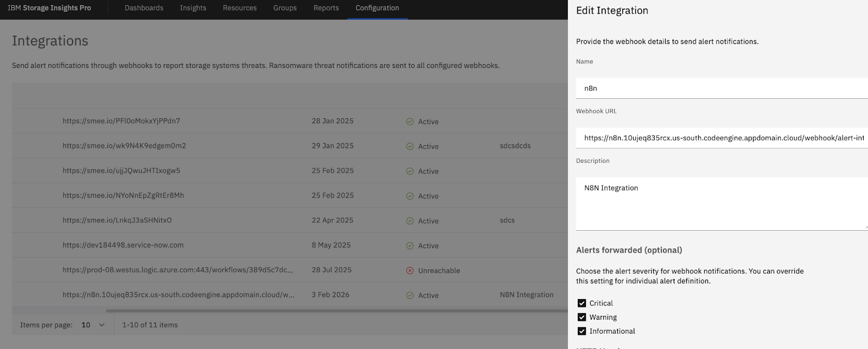The height and width of the screenshot is (349, 868).
Task: Toggle the Informational alert checkbox
Action: click(x=582, y=331)
